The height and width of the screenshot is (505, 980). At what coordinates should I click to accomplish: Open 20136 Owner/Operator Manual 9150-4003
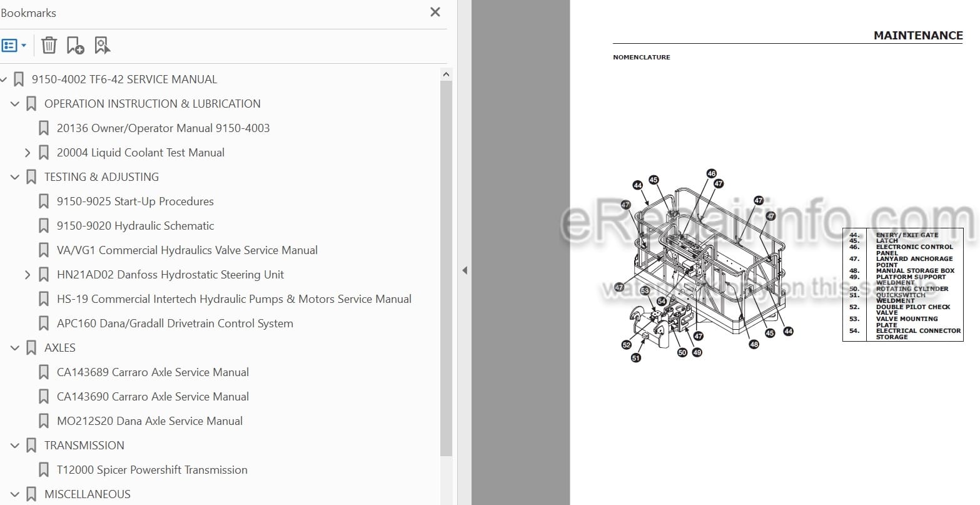163,128
